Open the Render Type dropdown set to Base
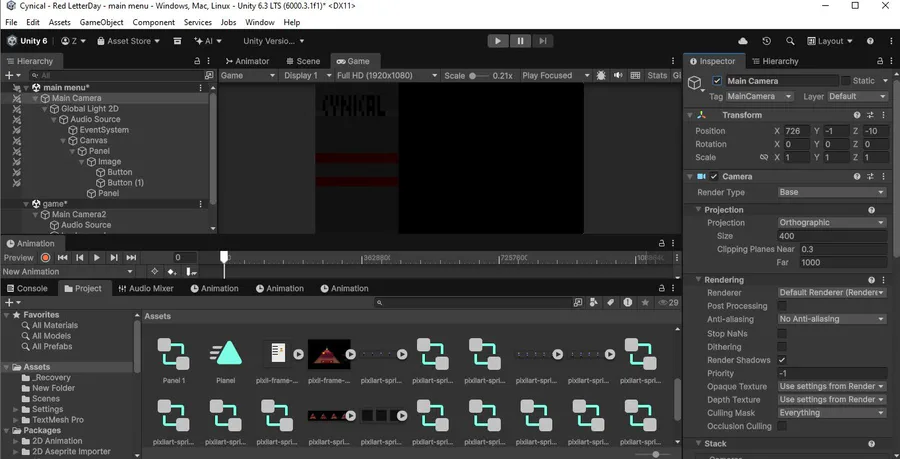900x459 pixels. pos(832,192)
